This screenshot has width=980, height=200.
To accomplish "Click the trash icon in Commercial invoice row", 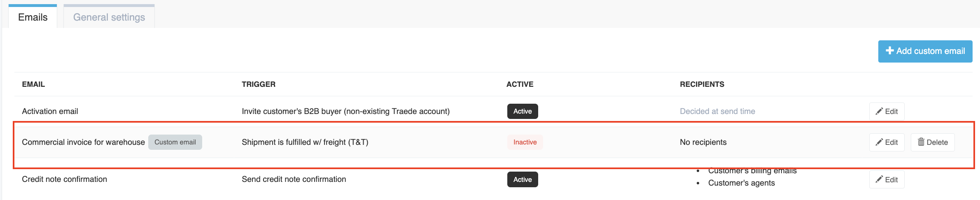I will 921,142.
